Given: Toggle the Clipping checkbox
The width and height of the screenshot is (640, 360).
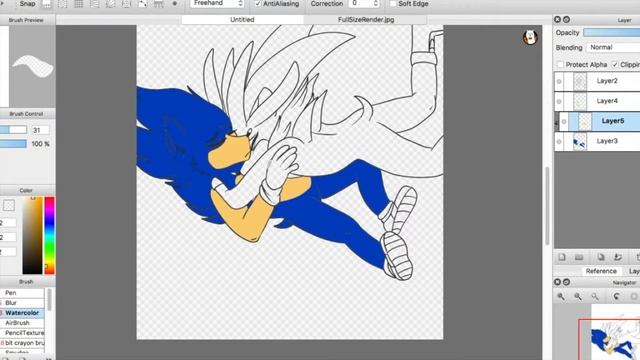Looking at the screenshot, I should click(615, 64).
